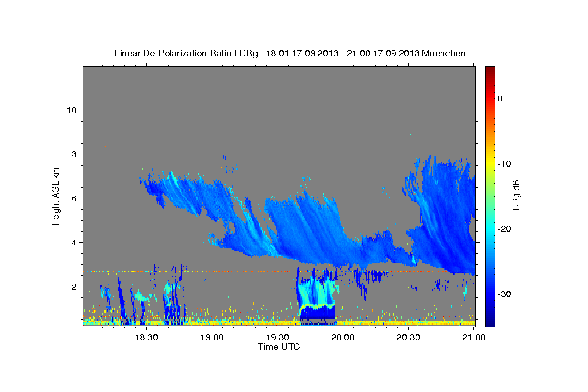Click the 'Muenchen' location label in title
The height and width of the screenshot is (392, 588).
[x=443, y=53]
